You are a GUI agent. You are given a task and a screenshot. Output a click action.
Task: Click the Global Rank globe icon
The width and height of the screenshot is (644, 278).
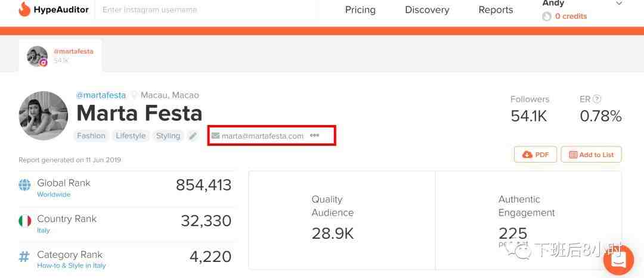[x=25, y=185]
